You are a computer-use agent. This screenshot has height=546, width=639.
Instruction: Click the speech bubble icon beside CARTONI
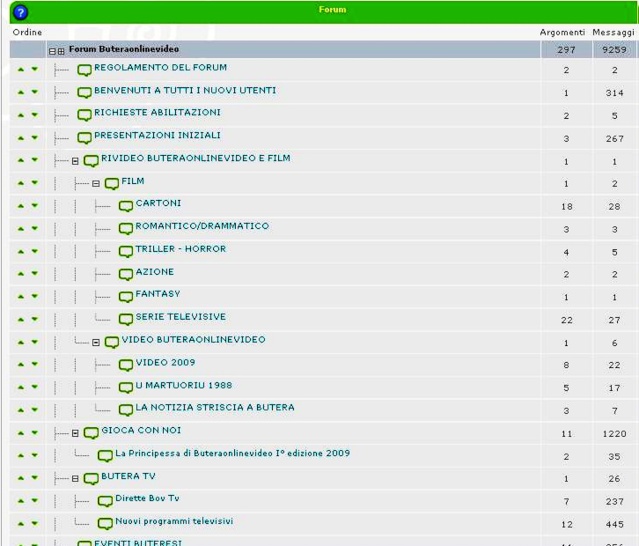tap(126, 206)
